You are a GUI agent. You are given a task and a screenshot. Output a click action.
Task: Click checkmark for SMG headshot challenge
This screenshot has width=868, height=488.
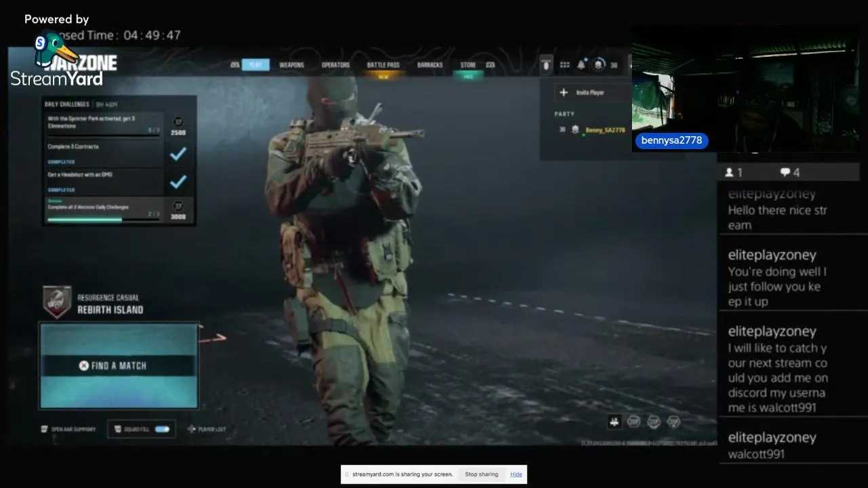(x=178, y=182)
